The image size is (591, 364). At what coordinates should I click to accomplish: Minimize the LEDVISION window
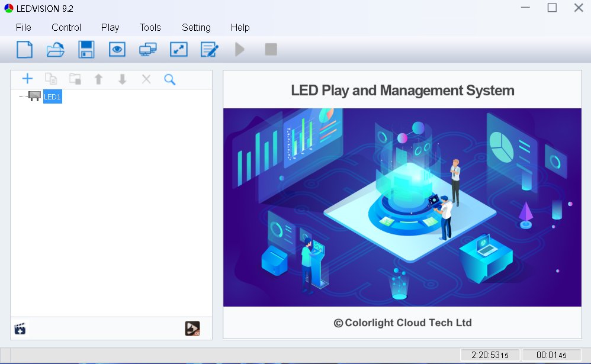click(x=525, y=8)
